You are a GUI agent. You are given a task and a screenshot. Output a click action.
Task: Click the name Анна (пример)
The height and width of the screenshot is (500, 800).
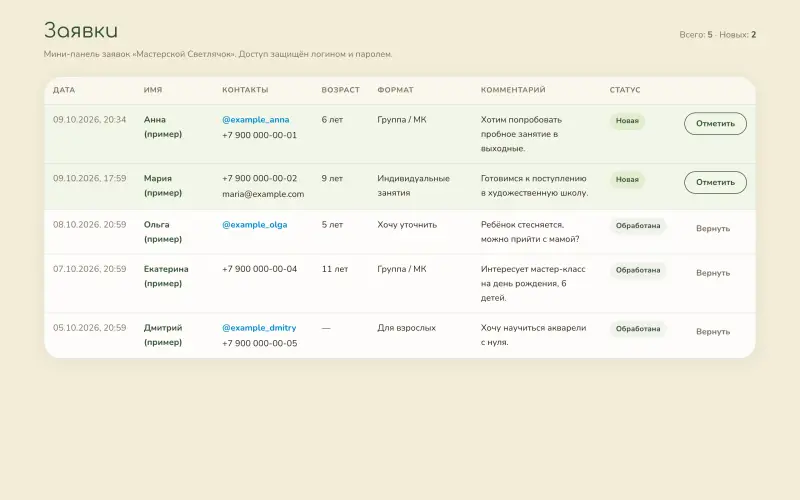[163, 127]
